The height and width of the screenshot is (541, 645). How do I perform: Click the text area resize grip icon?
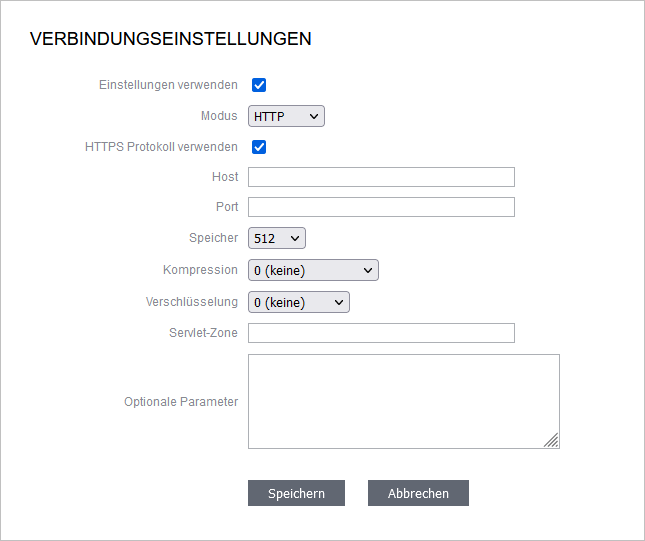click(551, 440)
